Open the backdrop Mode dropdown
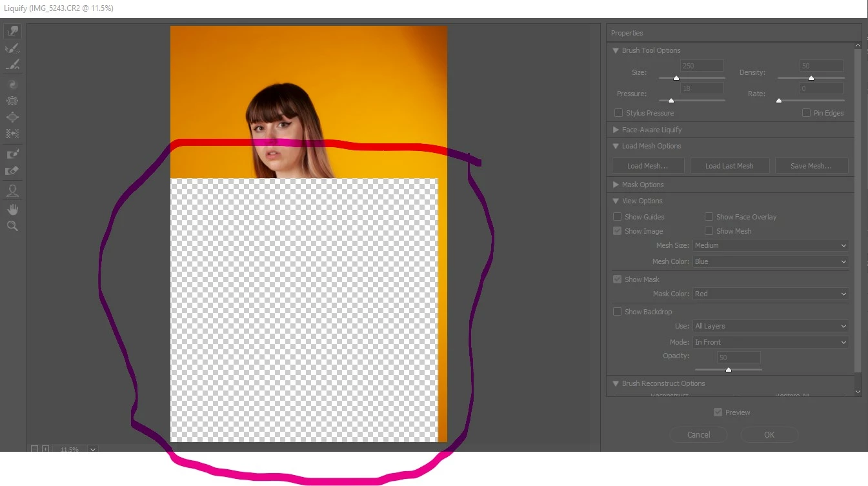The height and width of the screenshot is (486, 868). click(771, 342)
